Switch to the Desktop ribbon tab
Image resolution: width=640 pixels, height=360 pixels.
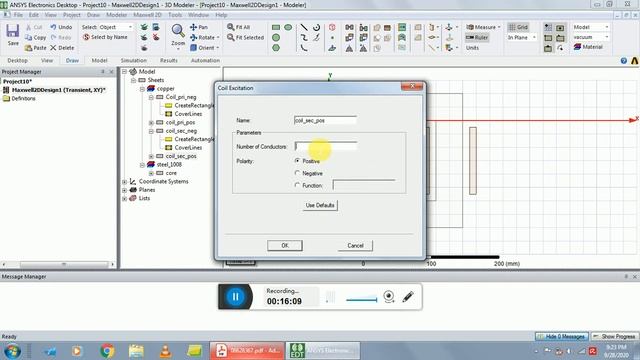18,60
